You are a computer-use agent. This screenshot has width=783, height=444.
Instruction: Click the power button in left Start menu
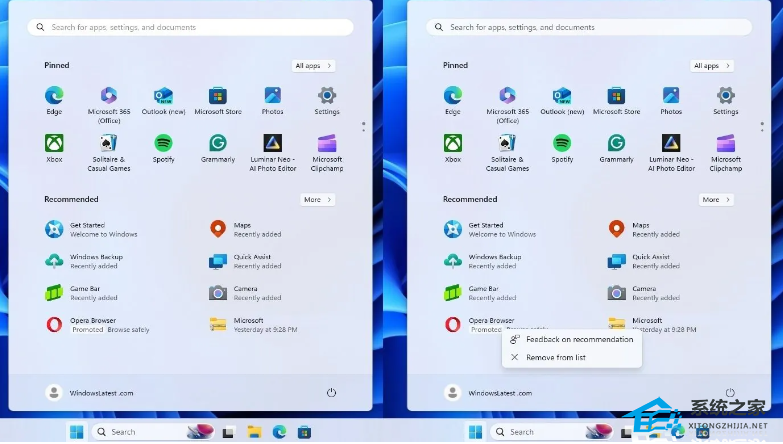pyautogui.click(x=331, y=393)
